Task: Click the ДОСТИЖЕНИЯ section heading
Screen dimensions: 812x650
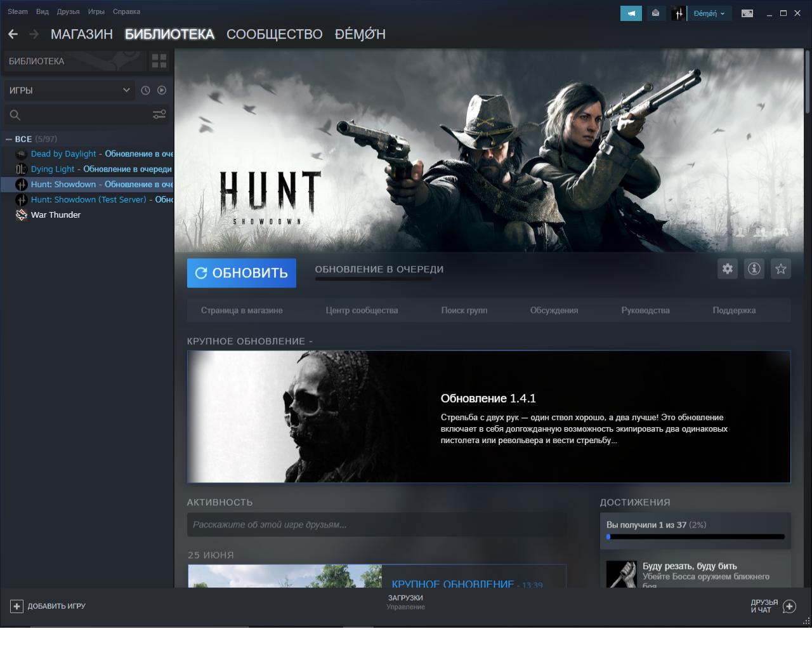Action: point(635,502)
